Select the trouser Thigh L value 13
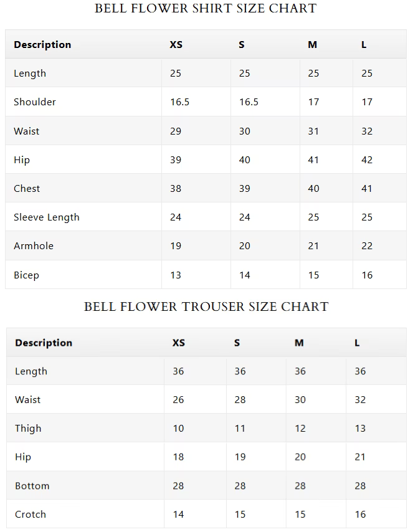This screenshot has height=532, width=413. pos(360,428)
